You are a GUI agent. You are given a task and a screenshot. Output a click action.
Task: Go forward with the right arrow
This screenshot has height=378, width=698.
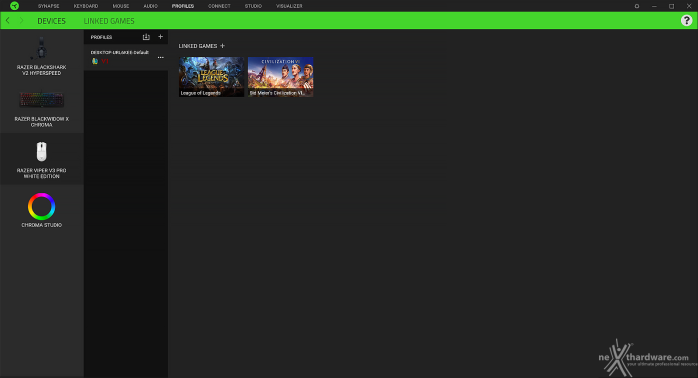click(21, 20)
